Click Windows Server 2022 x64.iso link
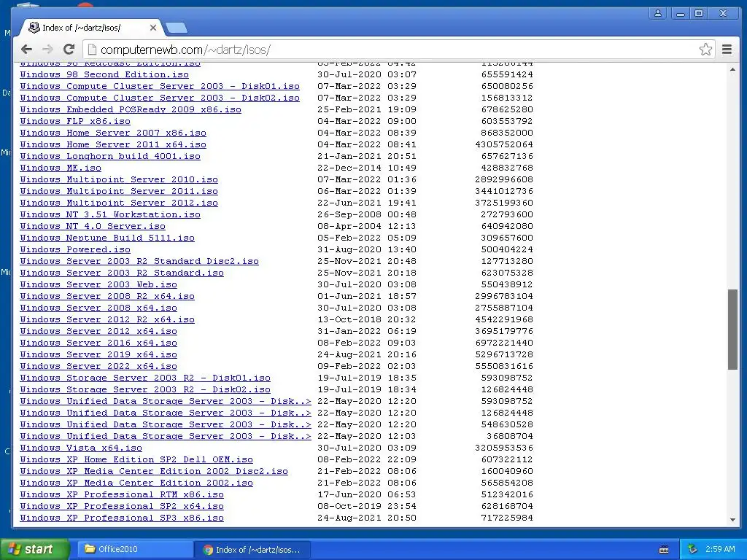 click(x=98, y=366)
